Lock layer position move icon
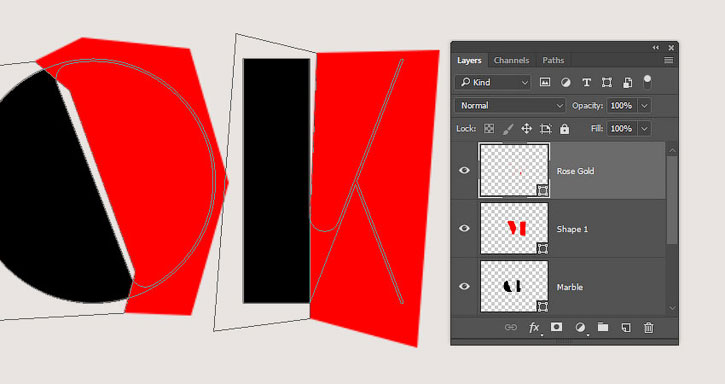 pyautogui.click(x=526, y=129)
